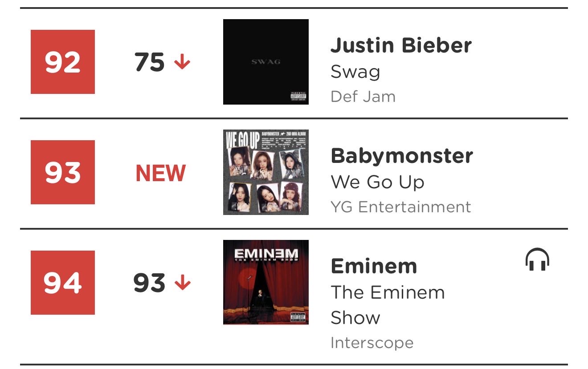Click The Eminem Show title text
Image resolution: width=588 pixels, height=369 pixels.
[x=387, y=305]
